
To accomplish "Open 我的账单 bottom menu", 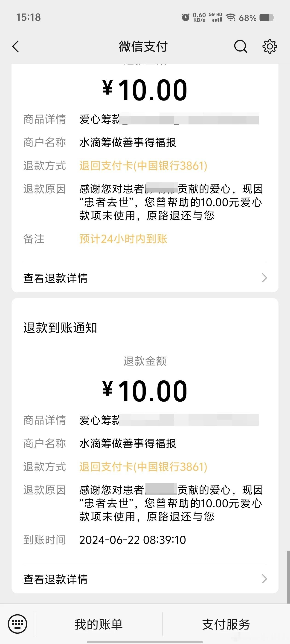I will click(99, 624).
